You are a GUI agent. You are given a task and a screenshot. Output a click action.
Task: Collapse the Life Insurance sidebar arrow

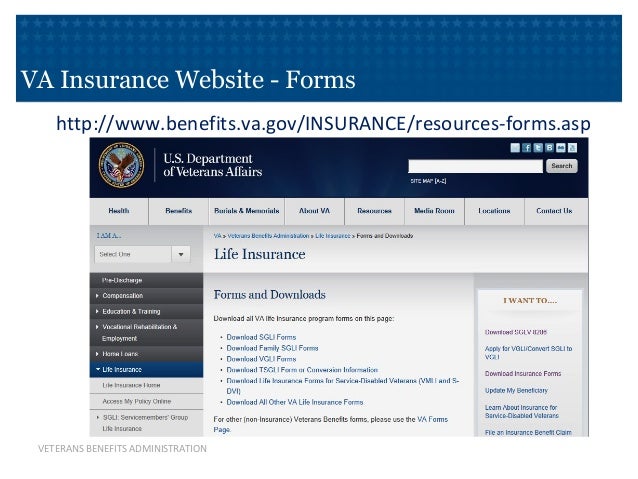[98, 370]
